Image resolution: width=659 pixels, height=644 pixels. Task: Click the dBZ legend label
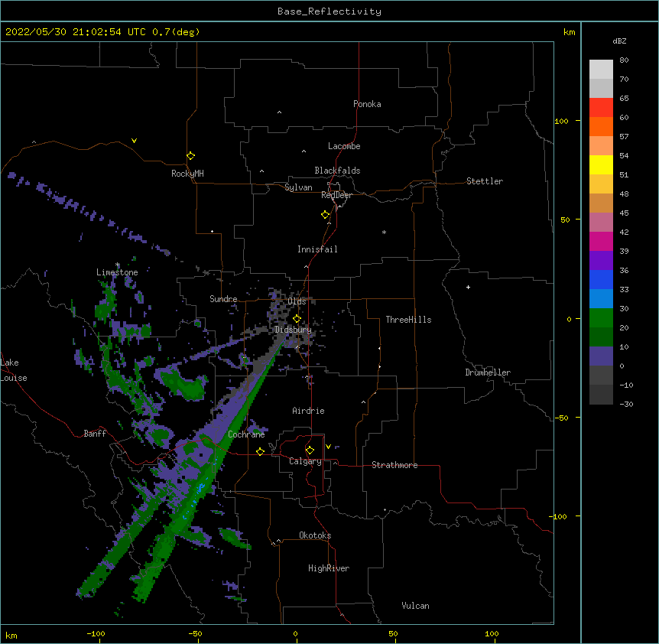click(x=619, y=41)
